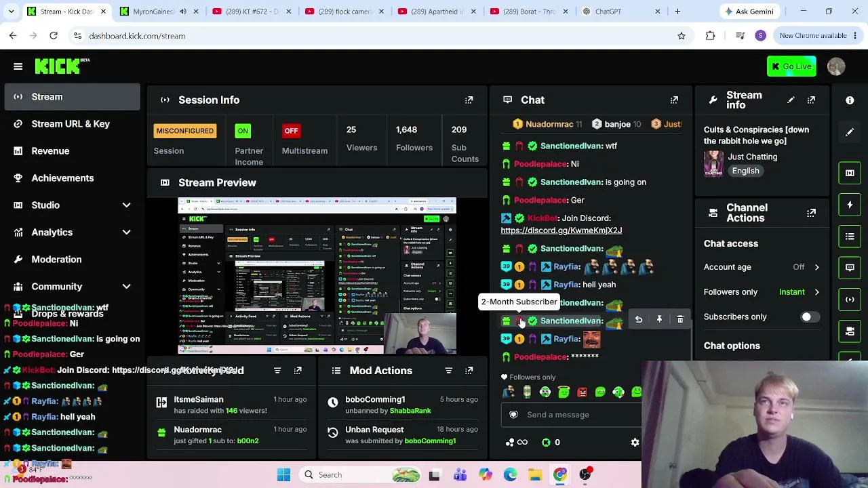Screen dimensions: 868x488
Task: Edit stream info with pencil icon
Action: 791,100
